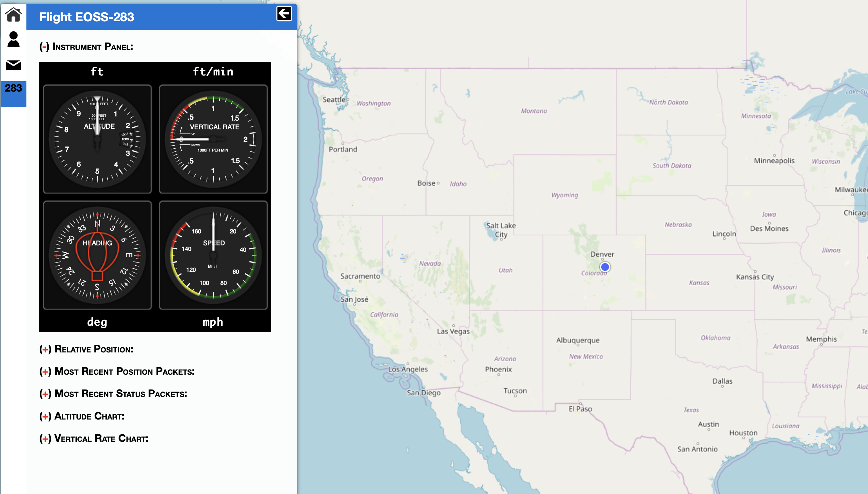Expand the Relative Position section
The image size is (868, 494).
(x=45, y=349)
